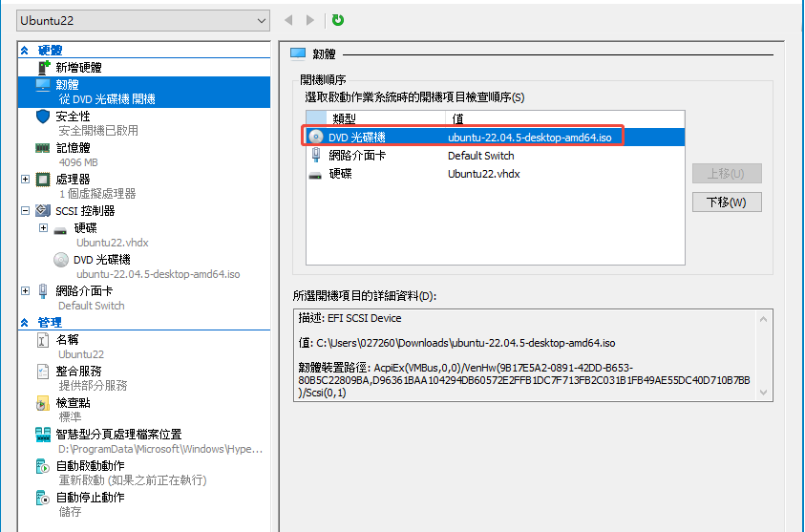This screenshot has width=805, height=532.
Task: Select the SCSI 控制器 tree item label
Action: click(85, 211)
